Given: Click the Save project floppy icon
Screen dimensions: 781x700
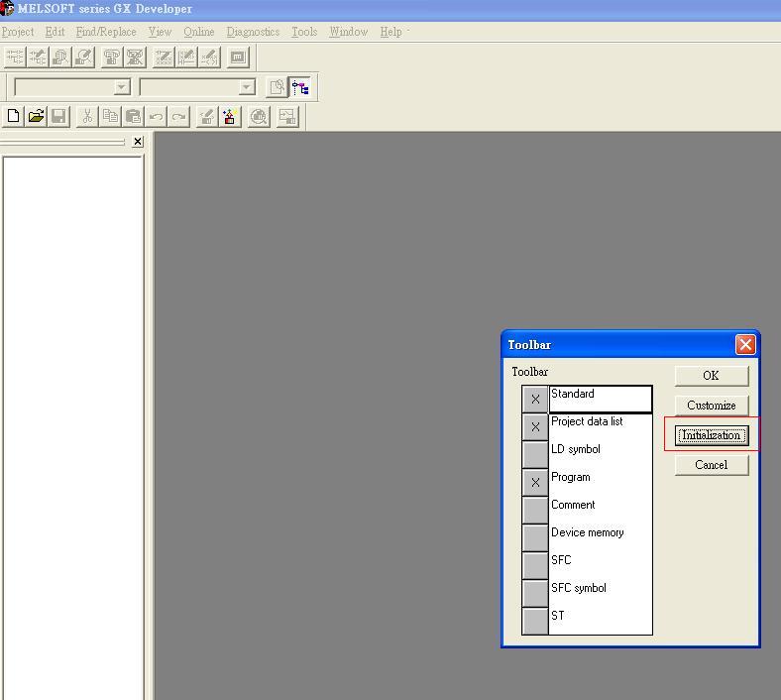Looking at the screenshot, I should click(58, 117).
